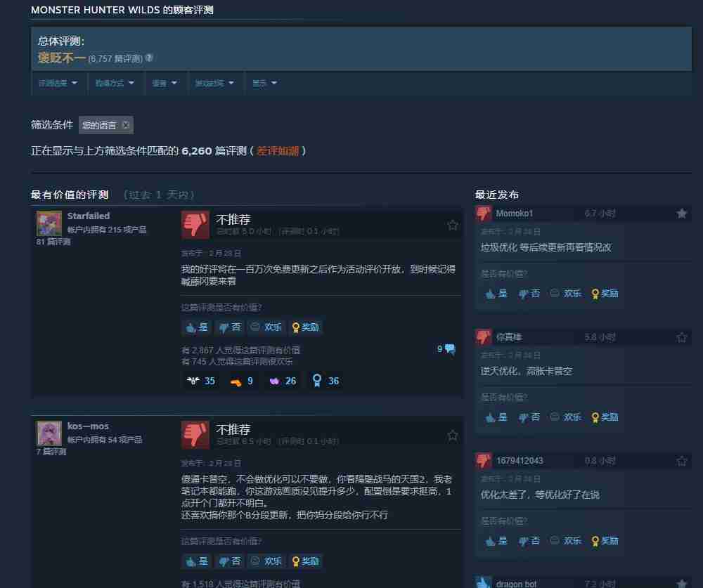Click the purple award icon showing 26
This screenshot has height=588, width=703.
(277, 380)
